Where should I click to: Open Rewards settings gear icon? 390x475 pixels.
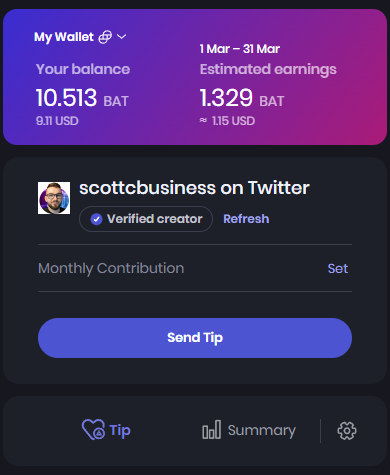click(347, 431)
